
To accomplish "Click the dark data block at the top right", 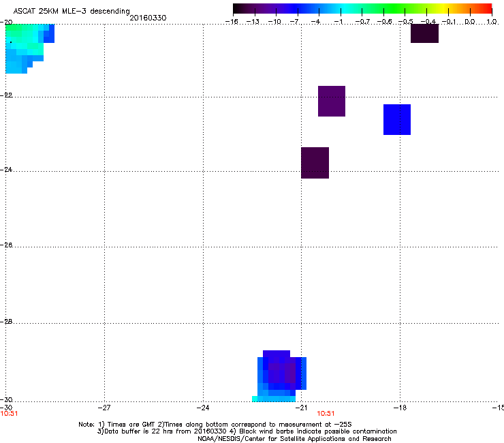I will (424, 33).
